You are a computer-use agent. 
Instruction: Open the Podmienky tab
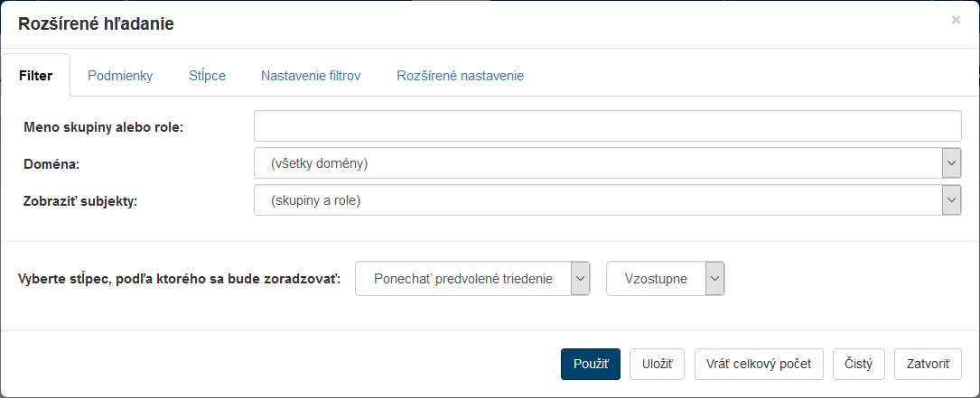pos(120,76)
